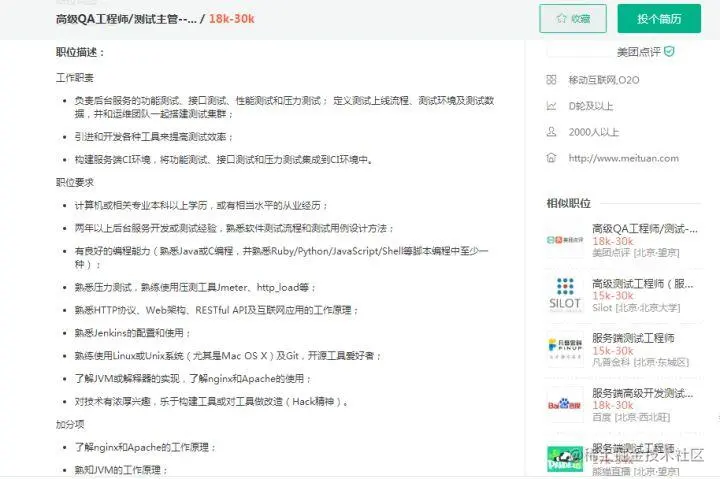
Task: Click the 18k-30k salary in header
Action: (231, 19)
